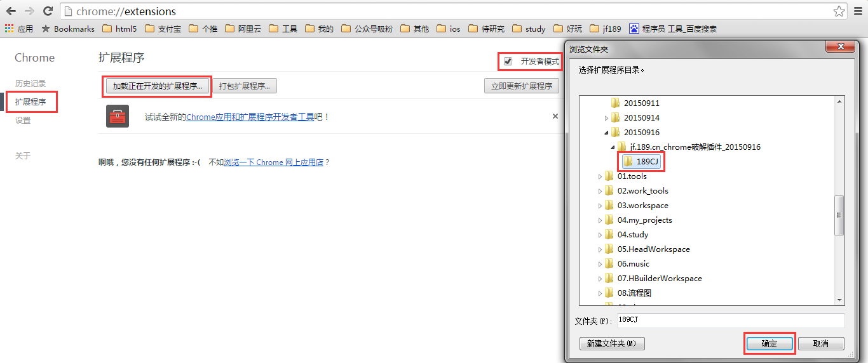Viewport: 868px width, 363px height.
Task: Click the browser Forward arrow
Action: click(29, 11)
